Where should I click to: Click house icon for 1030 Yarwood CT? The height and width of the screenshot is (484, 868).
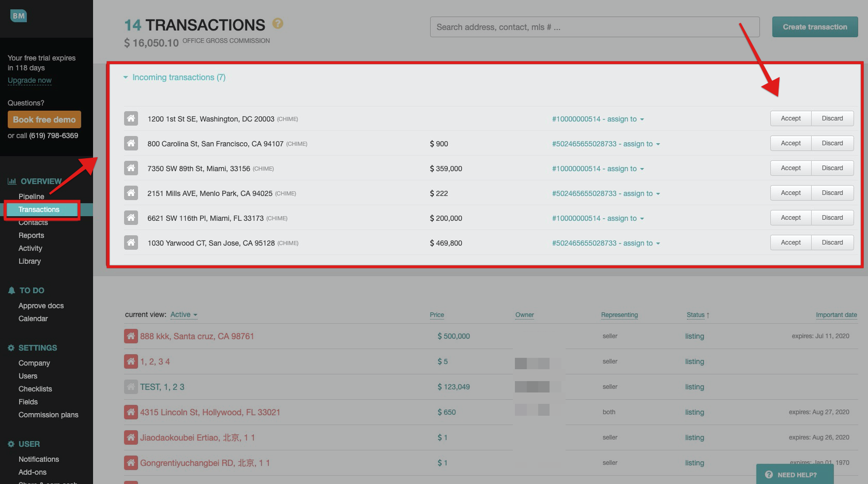tap(131, 243)
